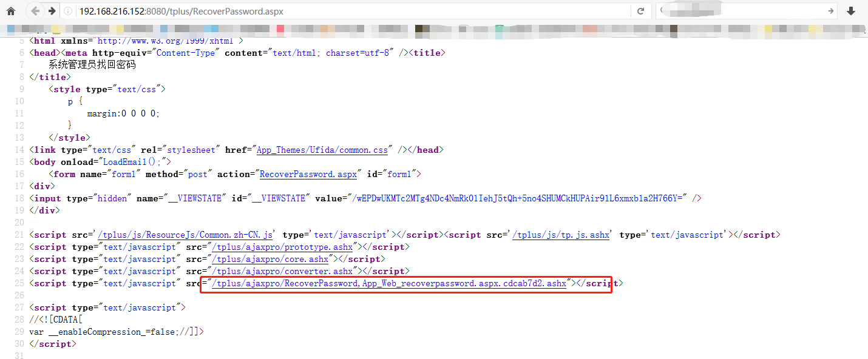Click the address bar URL text

click(181, 12)
